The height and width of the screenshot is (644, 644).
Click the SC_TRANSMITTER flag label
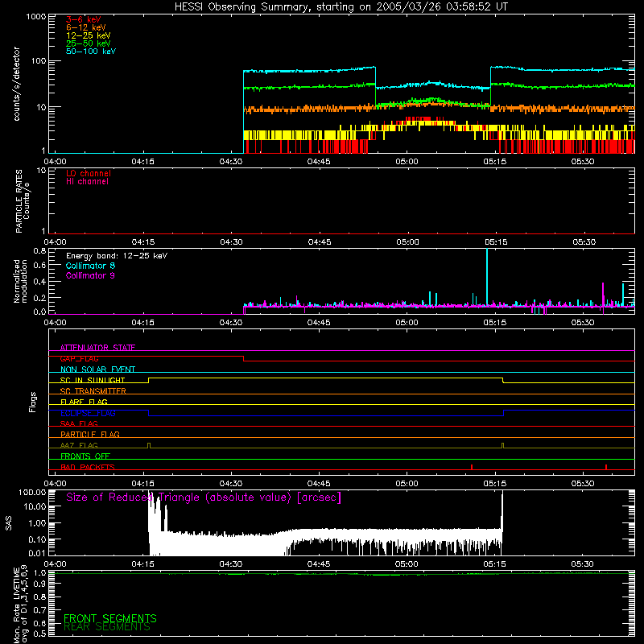(x=93, y=391)
